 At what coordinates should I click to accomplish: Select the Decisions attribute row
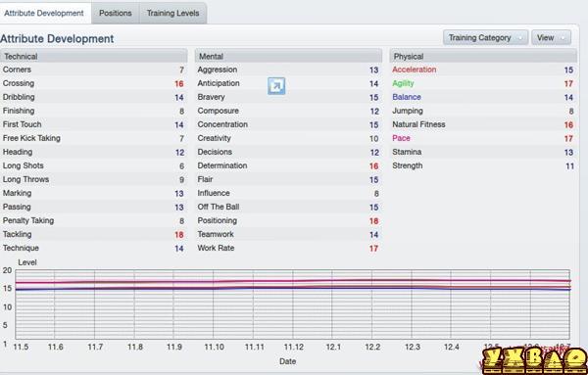coord(288,152)
